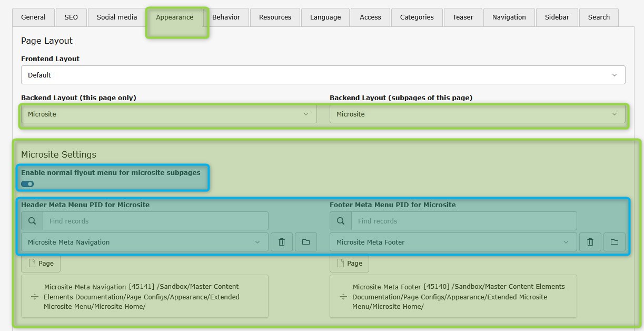The height and width of the screenshot is (331, 644).
Task: Click the Page button under Footer Meta Menu
Action: click(x=349, y=263)
